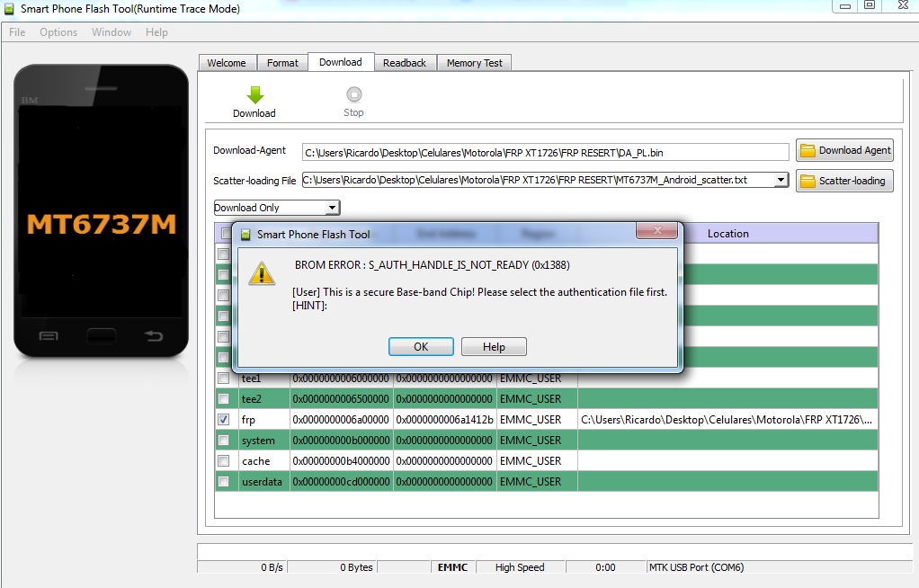Click 'High Speed' in the status bar
The image size is (919, 588).
coord(520,567)
